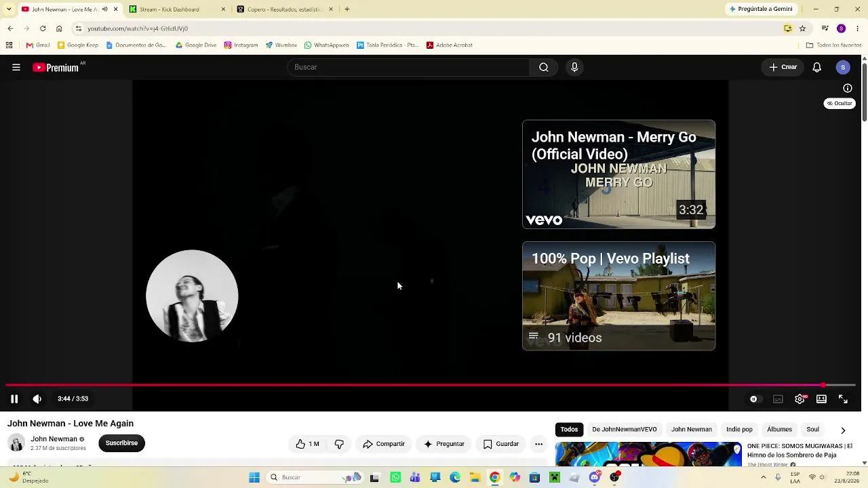The image size is (868, 488).
Task: Open the Chrome apps grid shortcut
Action: click(x=9, y=45)
